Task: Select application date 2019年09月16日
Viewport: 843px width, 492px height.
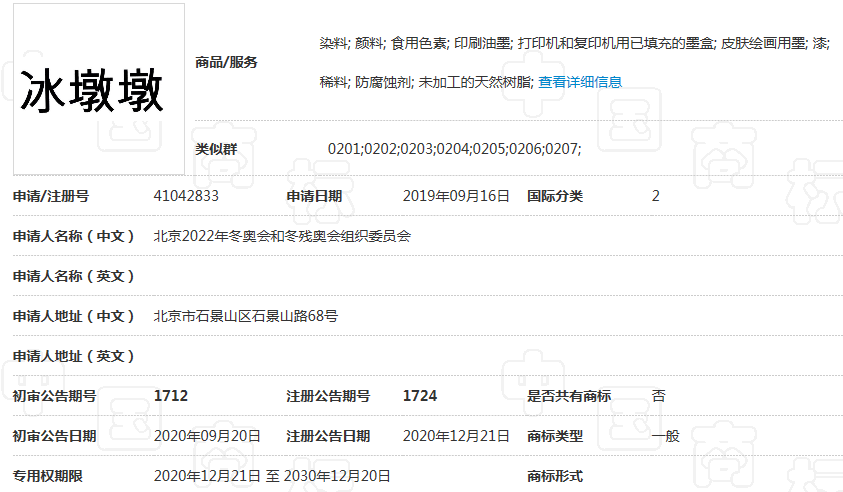Action: coord(455,196)
